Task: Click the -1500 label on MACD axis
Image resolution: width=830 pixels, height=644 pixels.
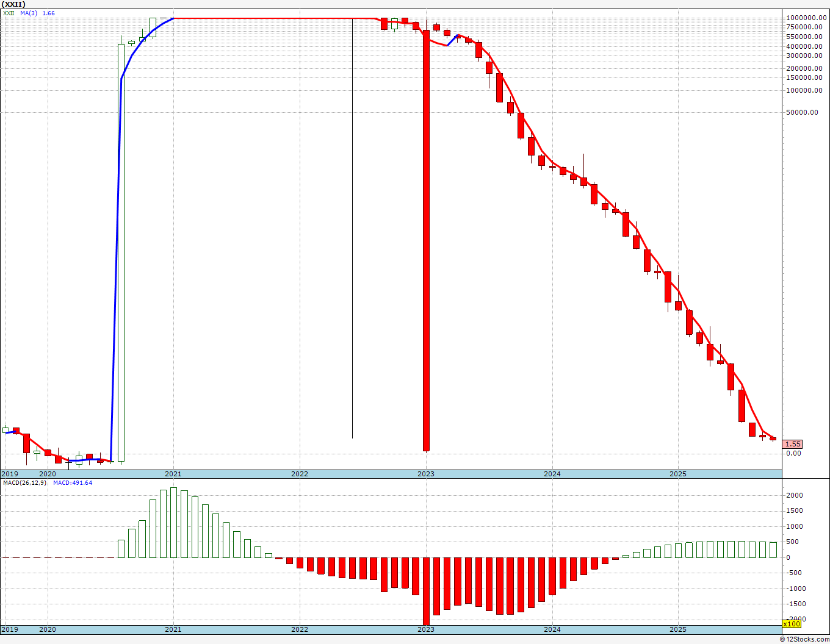Action: tap(795, 604)
